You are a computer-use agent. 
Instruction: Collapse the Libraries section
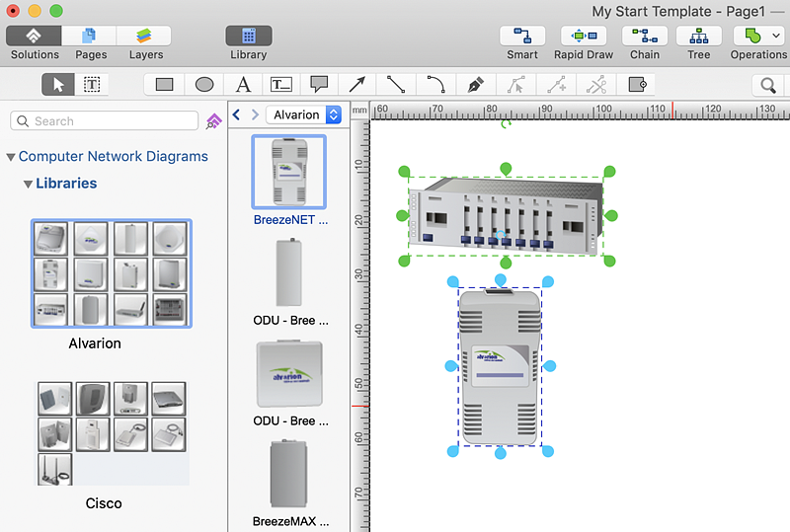pos(29,184)
